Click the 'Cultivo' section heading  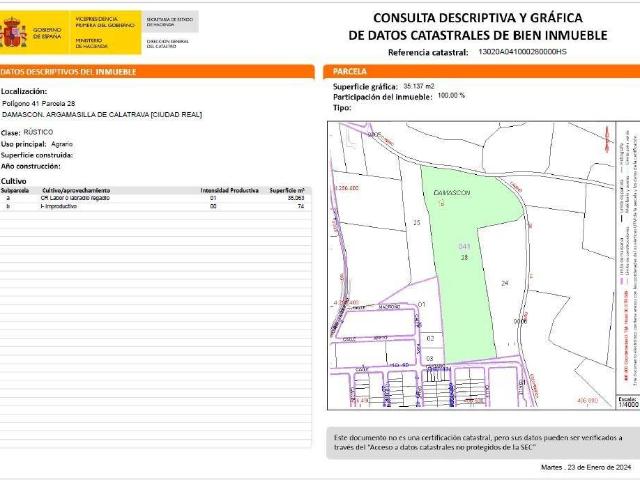(13, 181)
